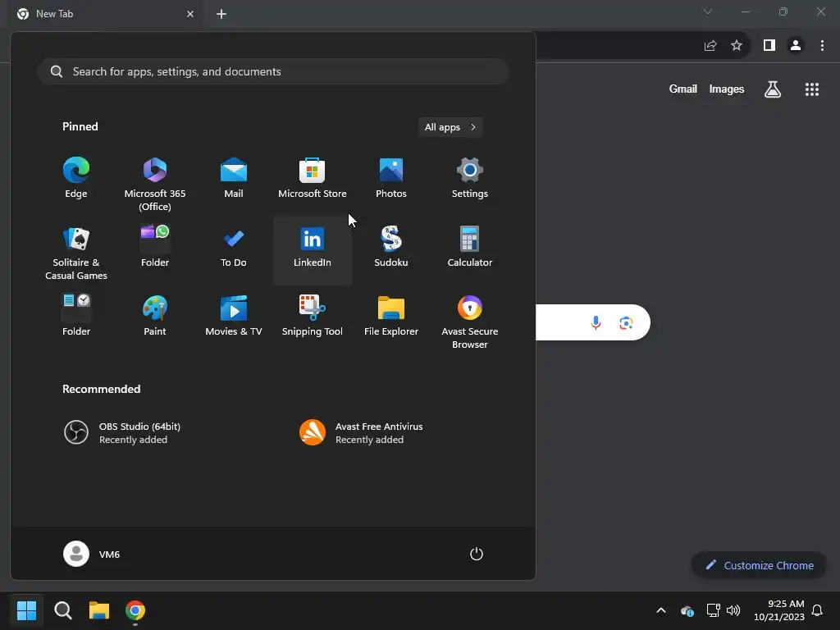Open recommended OBS Studio (64bit)
840x630 pixels.
pos(122,432)
